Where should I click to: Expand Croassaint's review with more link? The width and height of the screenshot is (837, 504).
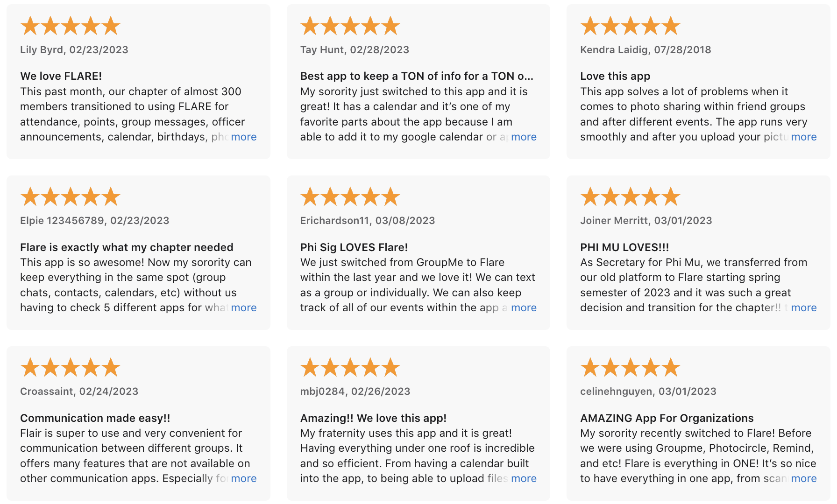pyautogui.click(x=243, y=478)
